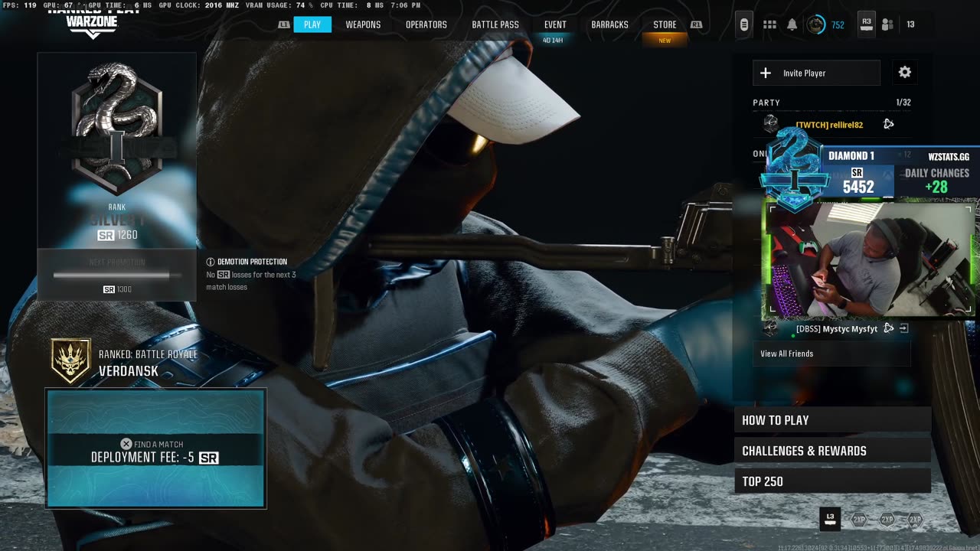Click the friends online count 13

pos(910,24)
